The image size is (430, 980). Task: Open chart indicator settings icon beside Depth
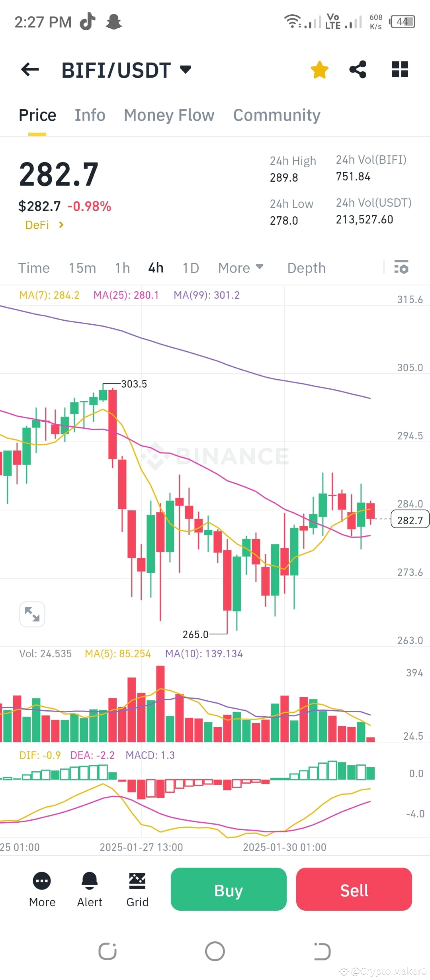pyautogui.click(x=401, y=268)
